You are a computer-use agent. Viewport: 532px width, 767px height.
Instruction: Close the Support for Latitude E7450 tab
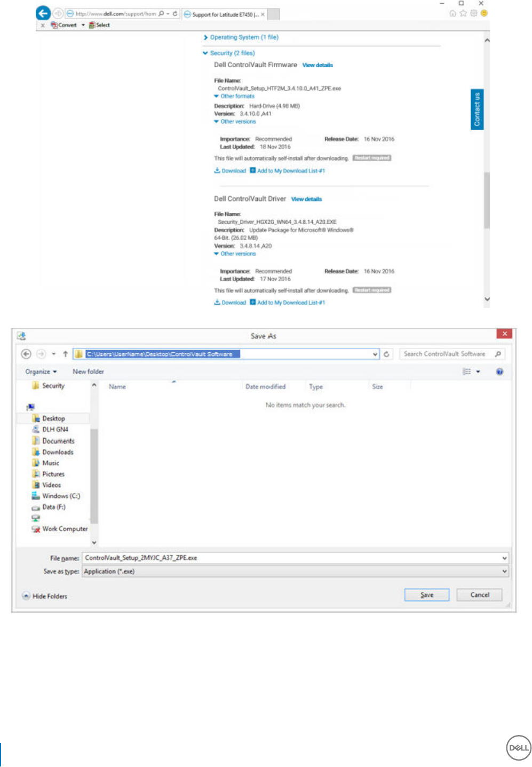(x=263, y=14)
